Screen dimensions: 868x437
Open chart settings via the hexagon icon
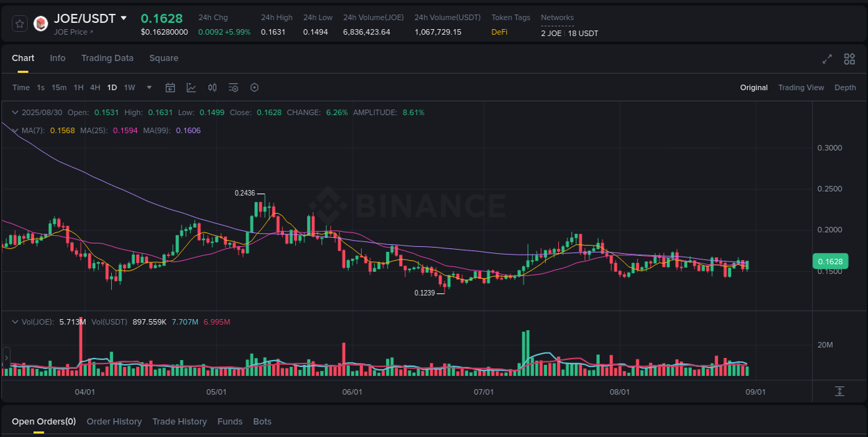click(x=254, y=87)
